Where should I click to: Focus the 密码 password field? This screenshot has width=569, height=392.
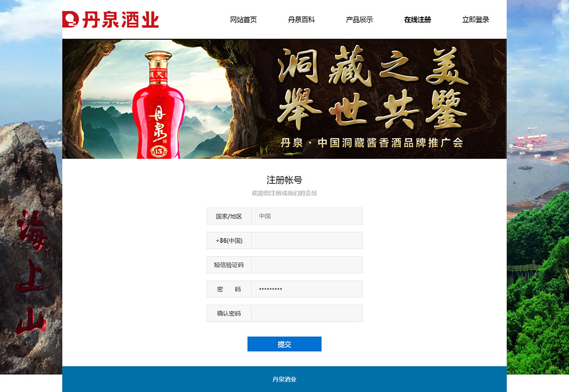307,289
